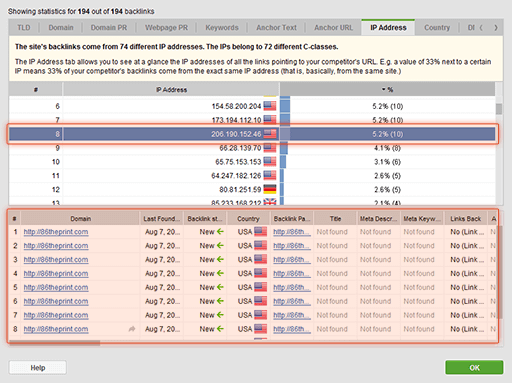Sort backlinks by the Domain column
Screen dimensions: 512x383
coord(80,219)
